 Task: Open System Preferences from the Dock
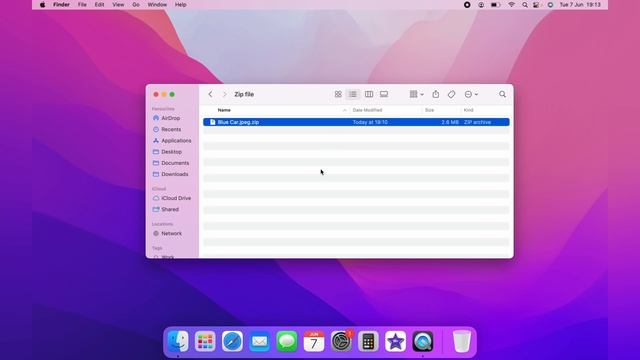click(x=341, y=341)
